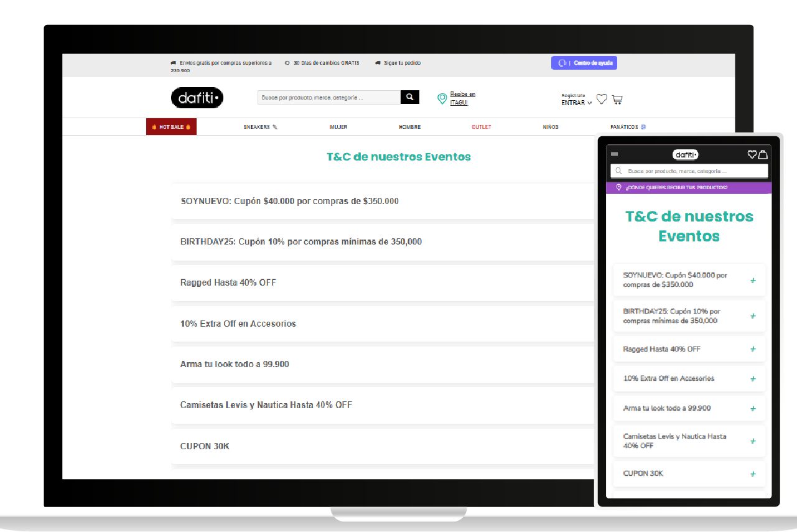Click the HOT SALE button
797x532 pixels.
[x=171, y=127]
